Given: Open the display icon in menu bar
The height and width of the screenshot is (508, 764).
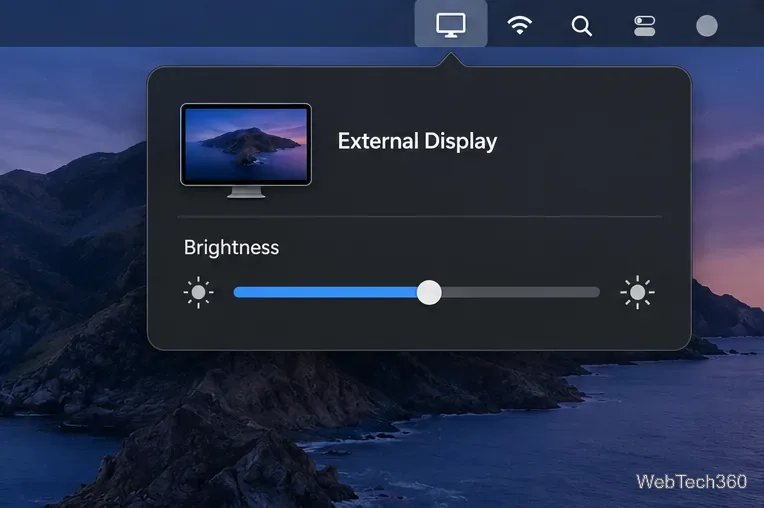Looking at the screenshot, I should click(x=451, y=25).
